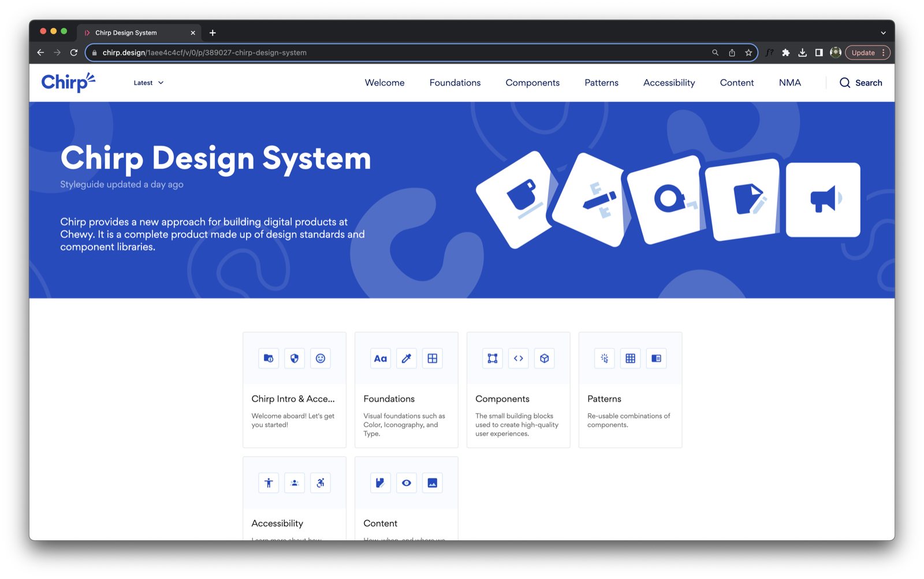Screen dimensions: 924x579
Task: Open the NMA nav item
Action: [789, 83]
